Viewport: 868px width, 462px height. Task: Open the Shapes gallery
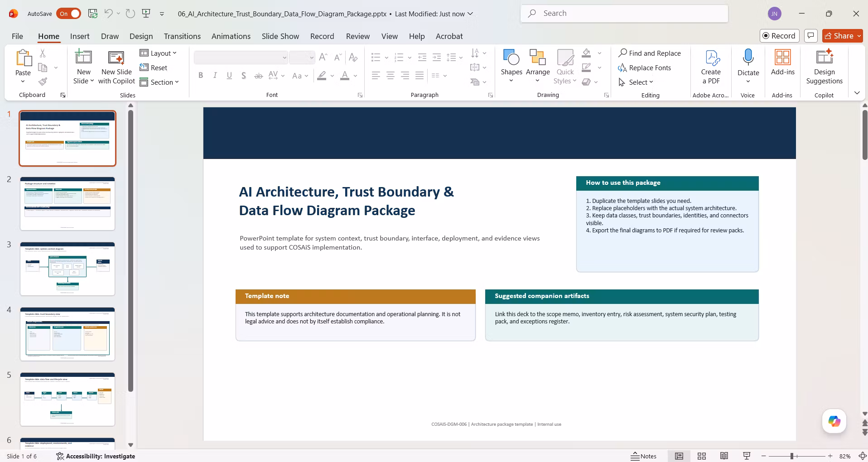(511, 66)
